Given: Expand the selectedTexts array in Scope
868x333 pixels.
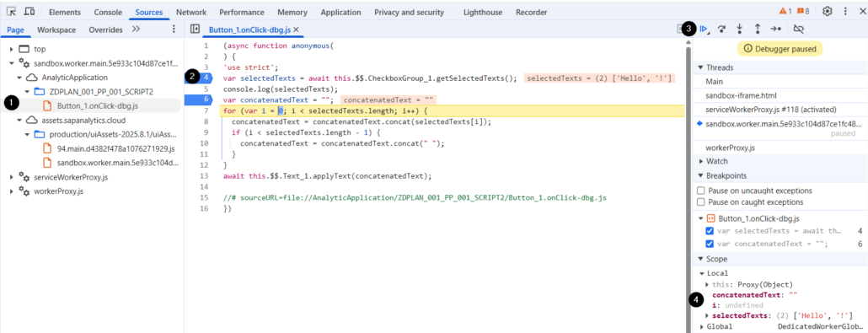Looking at the screenshot, I should coord(708,315).
